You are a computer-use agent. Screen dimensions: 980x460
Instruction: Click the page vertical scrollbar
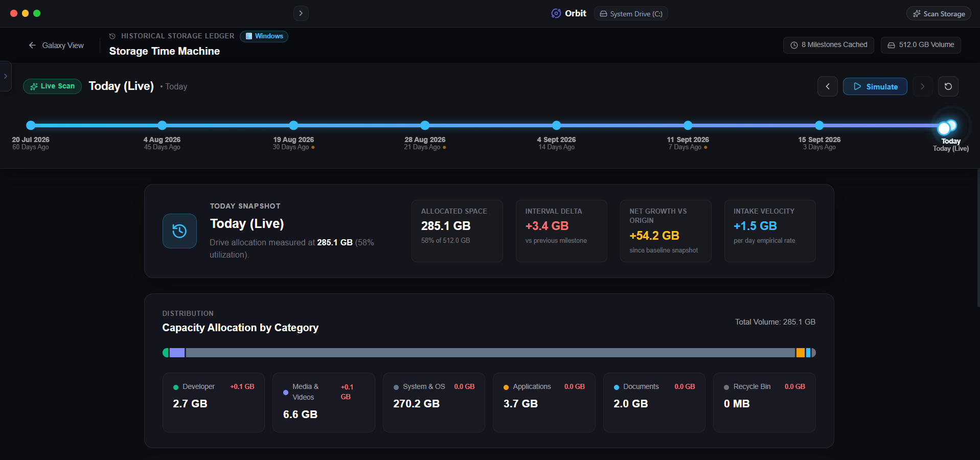click(x=978, y=238)
